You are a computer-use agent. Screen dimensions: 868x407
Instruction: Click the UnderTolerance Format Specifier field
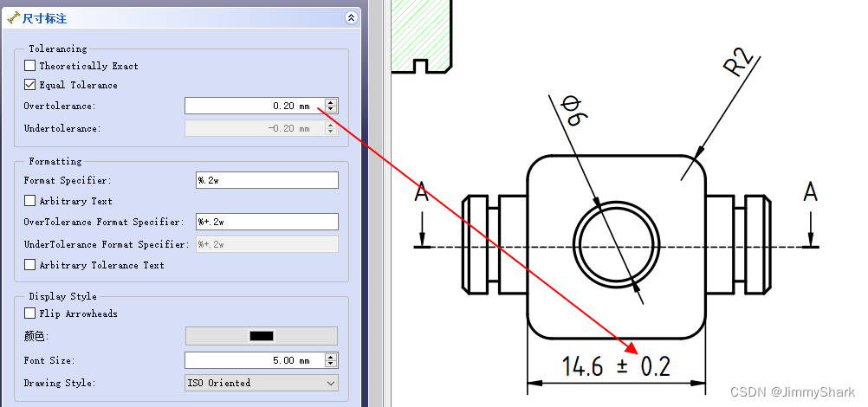pyautogui.click(x=267, y=244)
